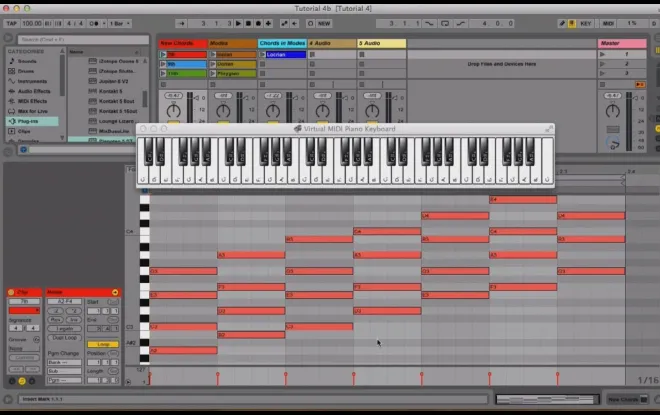The width and height of the screenshot is (660, 415).
Task: Toggle the punch-out switch
Action: click(x=461, y=24)
